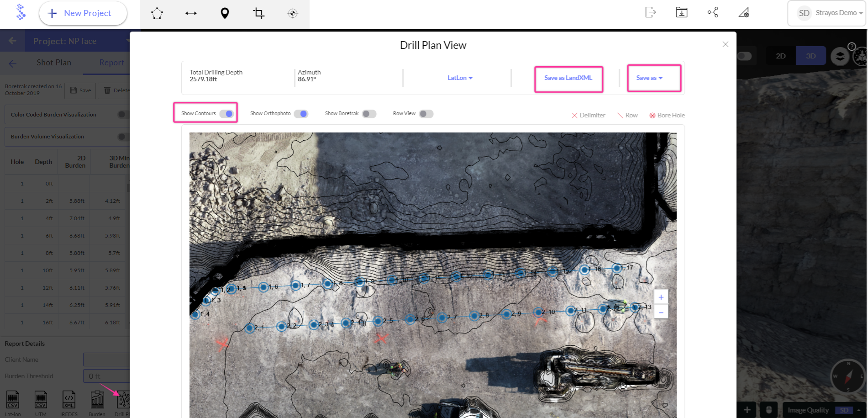Click the Hole column header
868x418 pixels.
pos(17,162)
